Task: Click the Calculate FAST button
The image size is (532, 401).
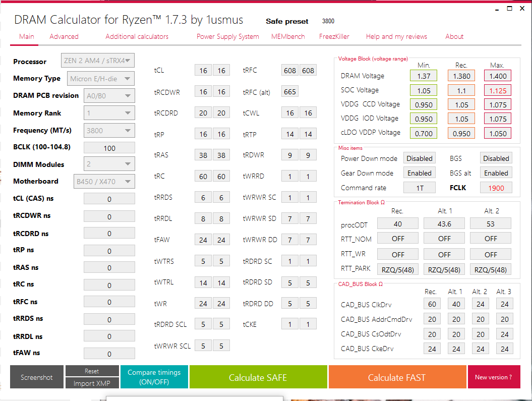Action: 397,377
